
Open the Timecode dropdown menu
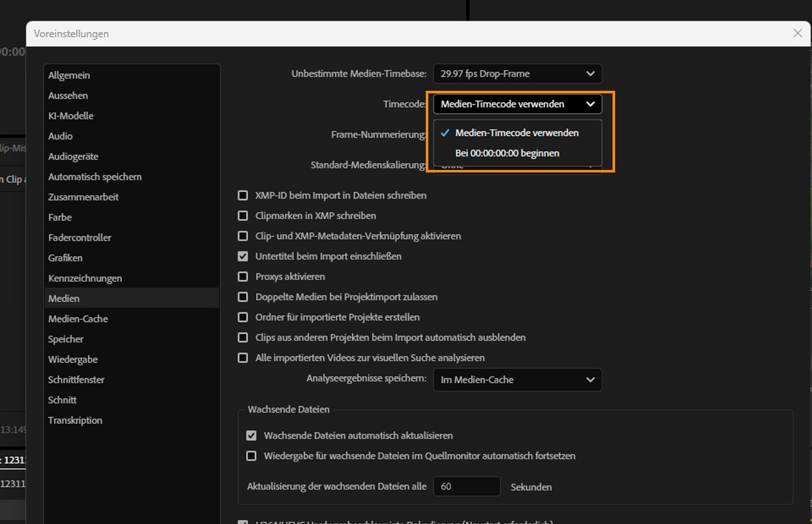tap(517, 104)
